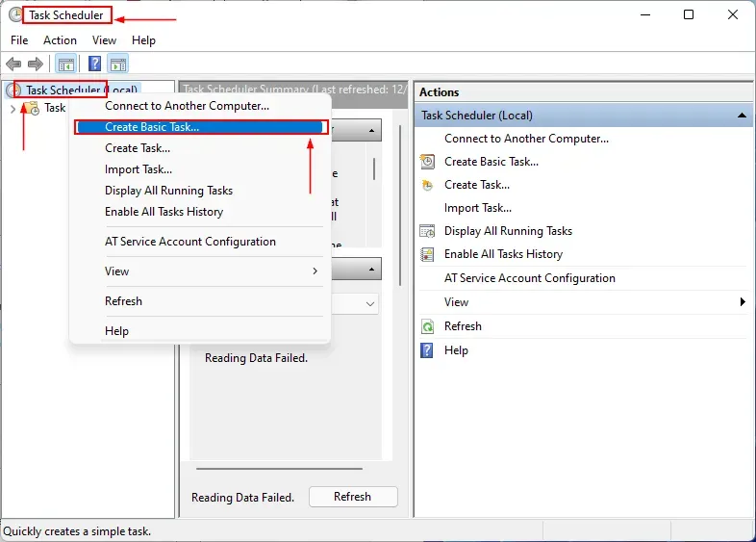The image size is (756, 542).
Task: Click the Display All Running Tasks icon in Actions
Action: point(428,231)
